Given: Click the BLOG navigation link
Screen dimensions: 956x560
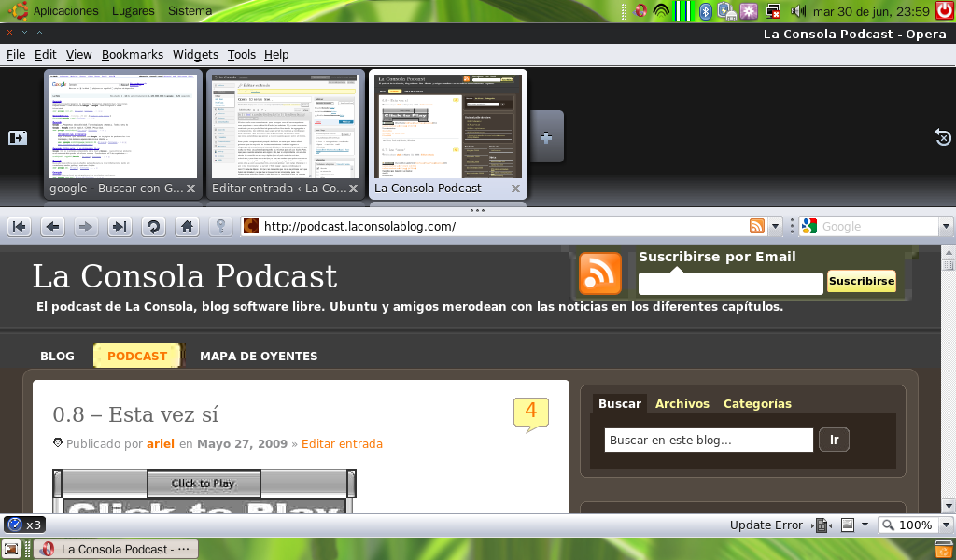Looking at the screenshot, I should click(57, 356).
